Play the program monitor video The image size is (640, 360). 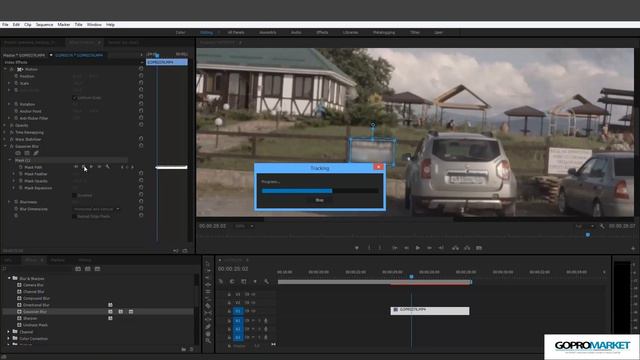[x=418, y=248]
